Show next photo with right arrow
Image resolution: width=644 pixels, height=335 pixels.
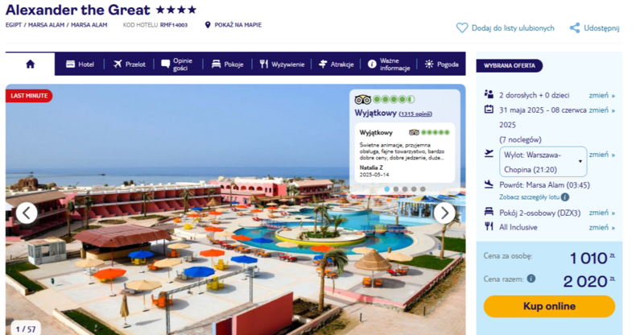444,213
